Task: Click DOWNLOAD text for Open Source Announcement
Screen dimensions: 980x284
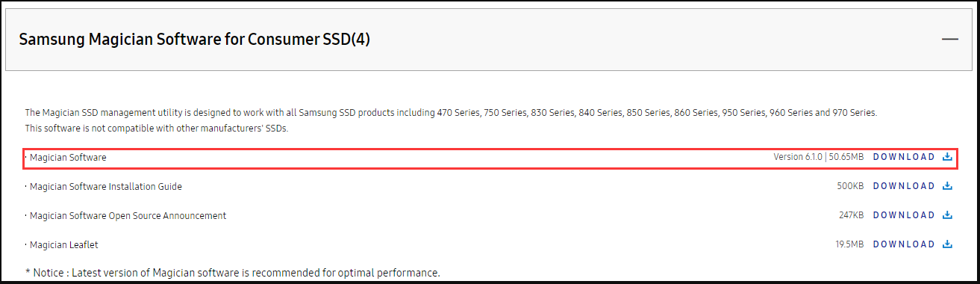Action: [x=904, y=215]
